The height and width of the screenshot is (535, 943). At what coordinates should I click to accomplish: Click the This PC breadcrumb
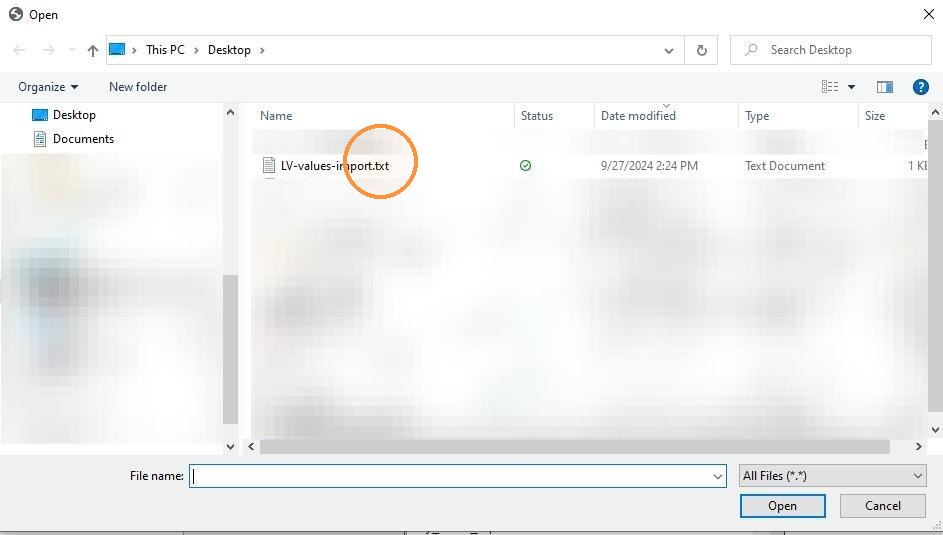[165, 50]
